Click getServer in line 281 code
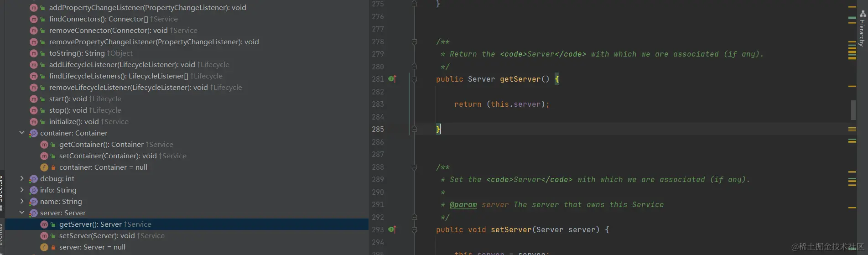Image resolution: width=868 pixels, height=255 pixels. click(x=520, y=79)
